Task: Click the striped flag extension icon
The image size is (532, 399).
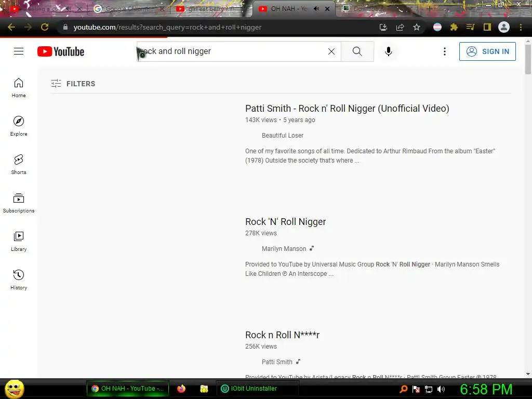Action: (437, 27)
